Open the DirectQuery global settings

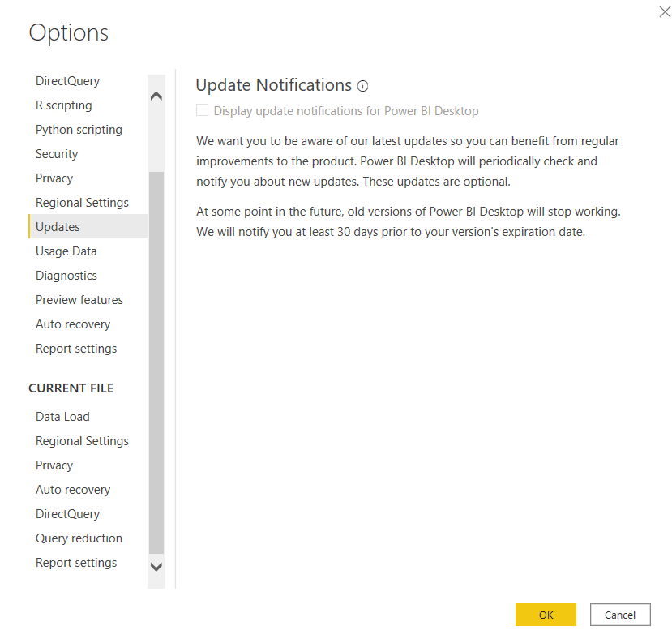[68, 81]
